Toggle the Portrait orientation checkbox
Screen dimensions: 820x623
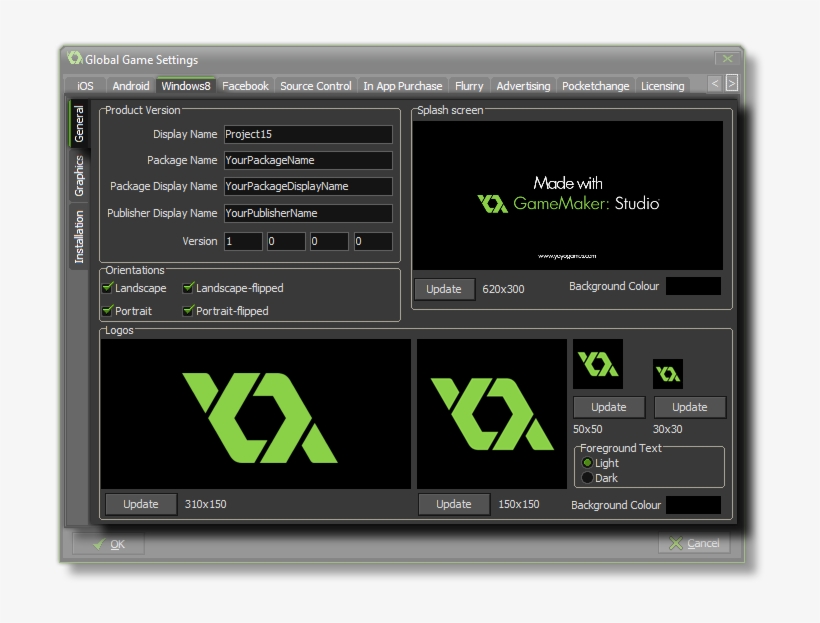click(x=108, y=311)
